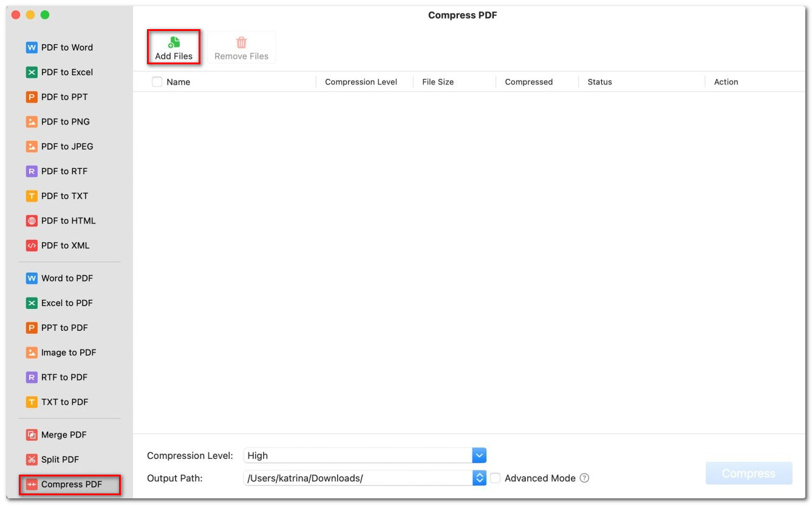The width and height of the screenshot is (812, 505).
Task: Click the Excel to PDF icon
Action: click(x=32, y=303)
